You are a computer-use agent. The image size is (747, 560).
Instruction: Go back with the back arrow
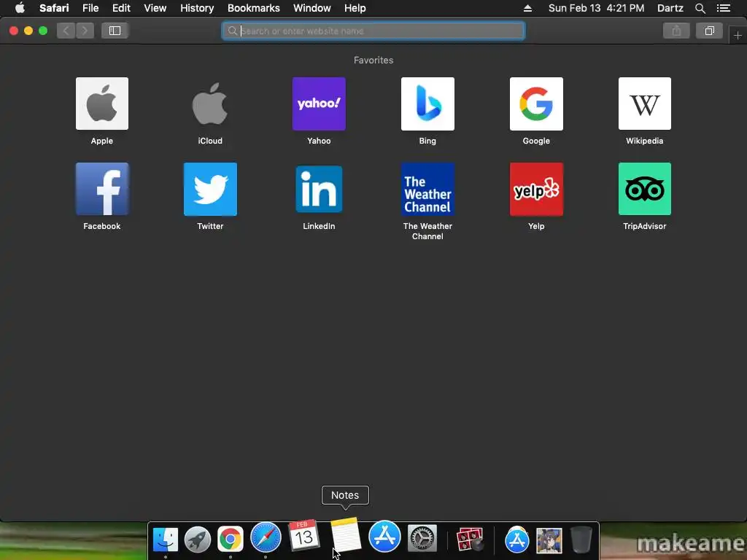(x=66, y=31)
